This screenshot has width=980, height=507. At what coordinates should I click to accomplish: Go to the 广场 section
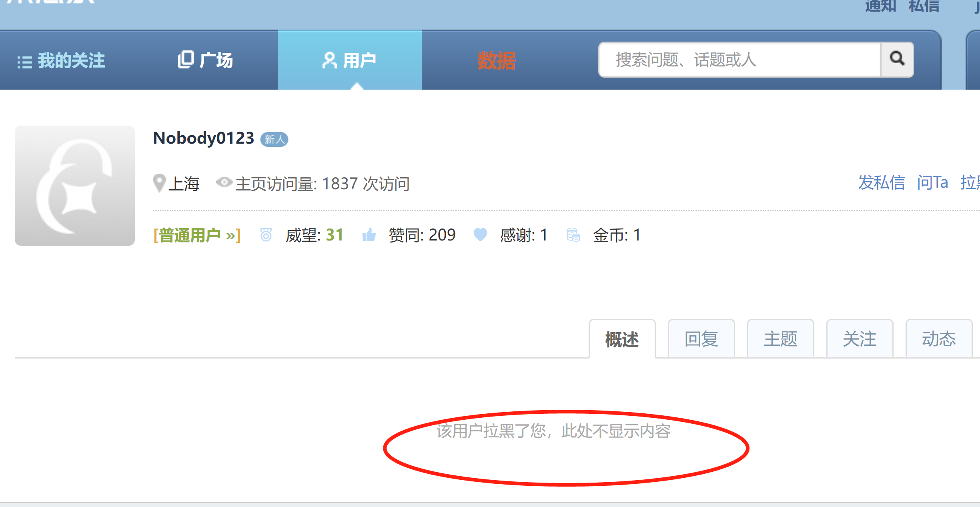(x=205, y=60)
